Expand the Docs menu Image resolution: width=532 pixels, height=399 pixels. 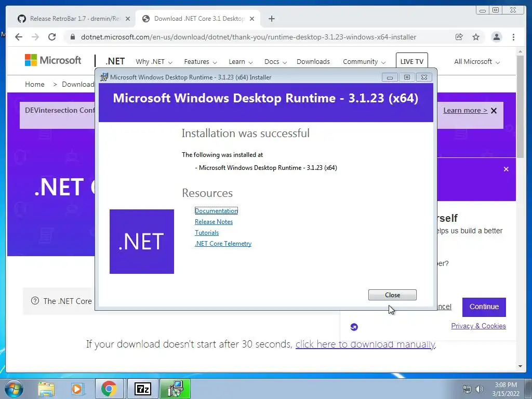pyautogui.click(x=275, y=62)
